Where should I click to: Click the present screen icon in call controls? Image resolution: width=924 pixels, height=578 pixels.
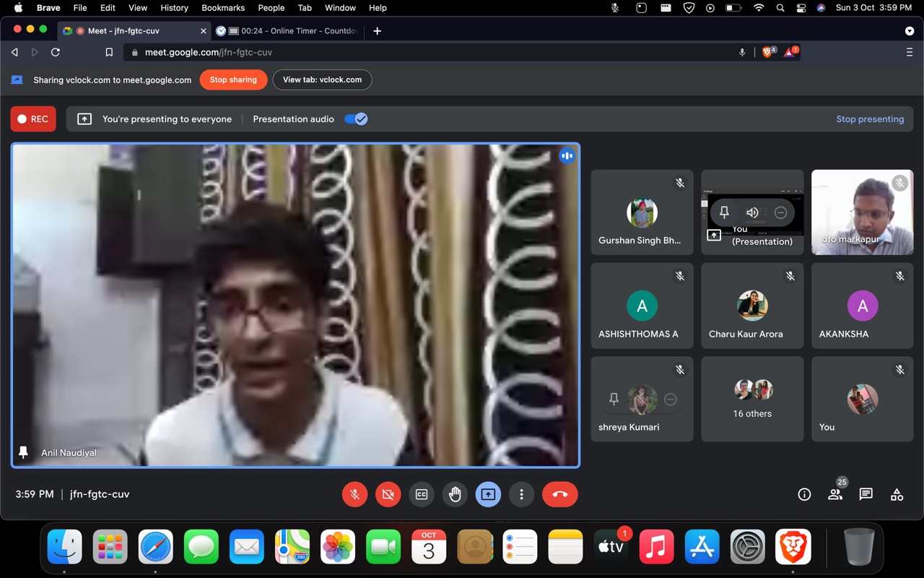(488, 494)
